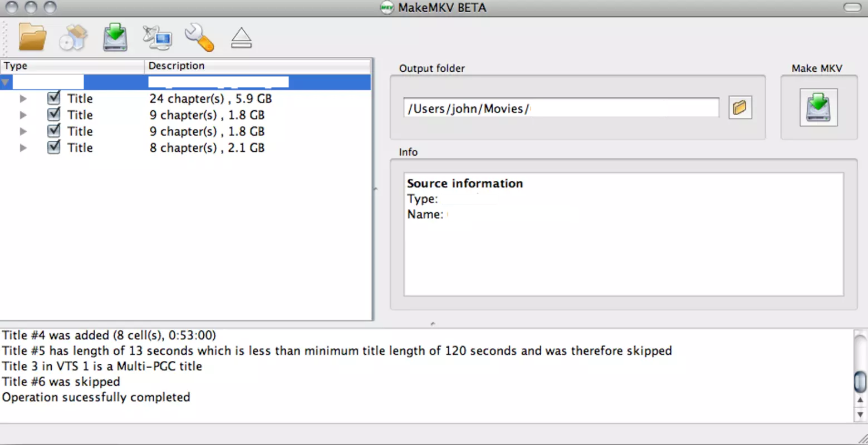Click the log scrollbar thumb
This screenshot has width=868, height=445.
(x=860, y=382)
